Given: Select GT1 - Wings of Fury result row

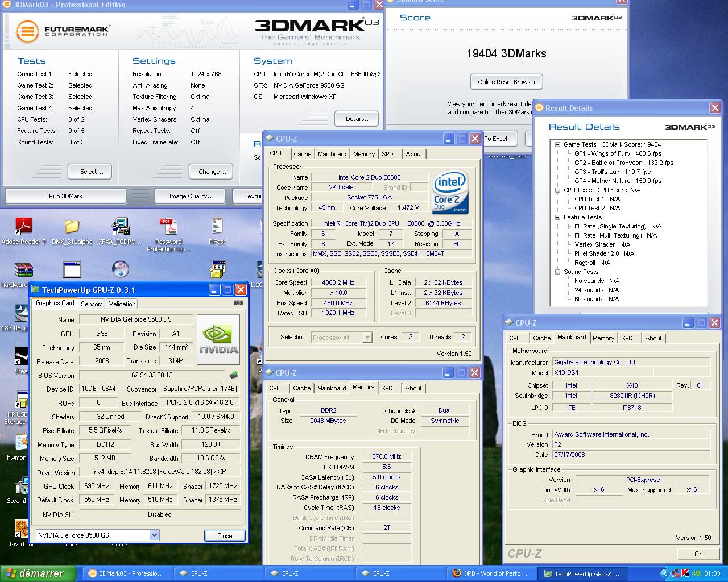Looking at the screenshot, I should tap(618, 153).
